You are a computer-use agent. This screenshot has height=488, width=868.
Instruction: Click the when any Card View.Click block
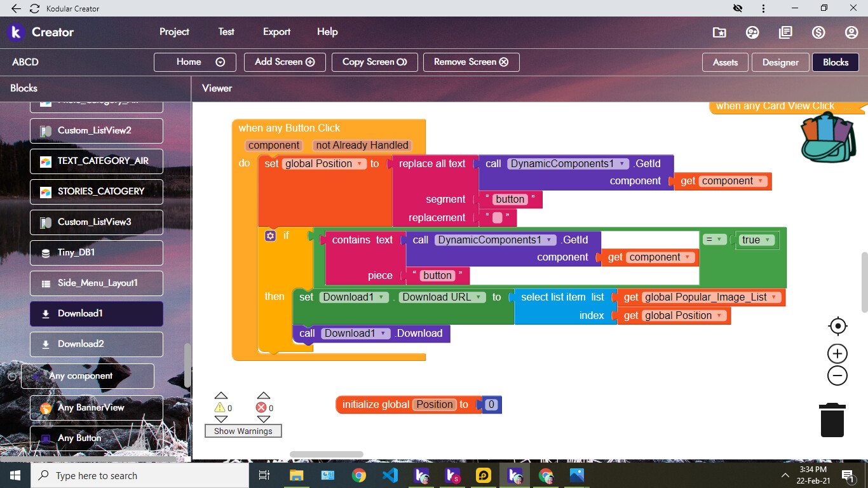click(x=787, y=106)
